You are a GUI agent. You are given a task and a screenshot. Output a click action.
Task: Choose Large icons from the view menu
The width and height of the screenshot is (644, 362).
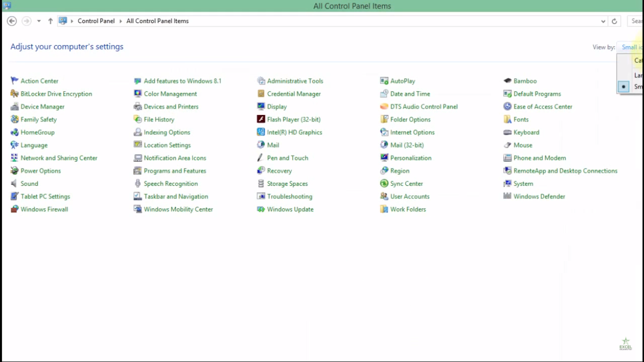point(630,75)
